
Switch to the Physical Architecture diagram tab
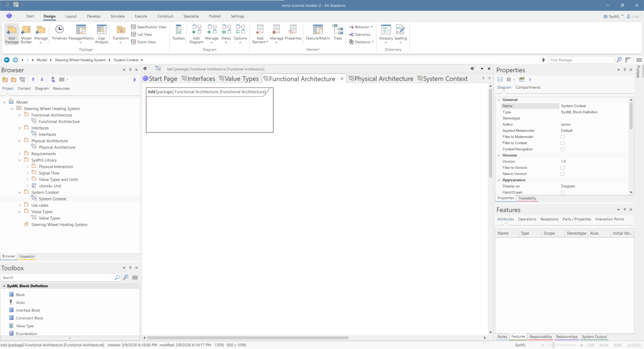pos(381,79)
